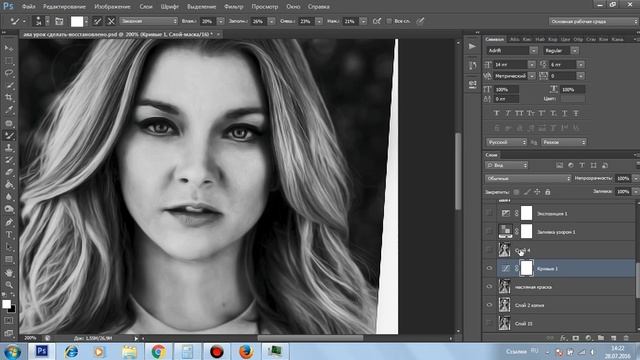
Task: Select the Eraser tool
Action: point(9,172)
